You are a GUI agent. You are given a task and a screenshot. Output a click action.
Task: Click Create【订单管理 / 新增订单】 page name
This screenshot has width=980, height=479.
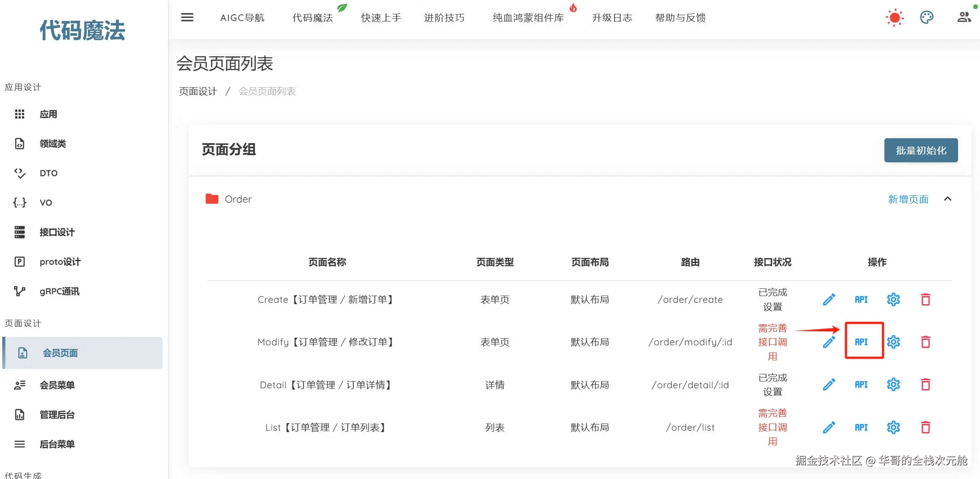click(327, 300)
